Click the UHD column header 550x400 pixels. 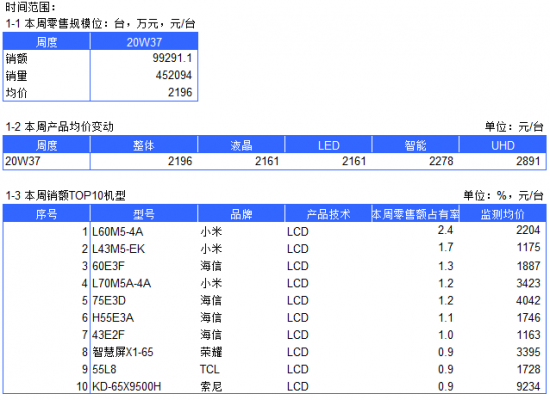[503, 145]
